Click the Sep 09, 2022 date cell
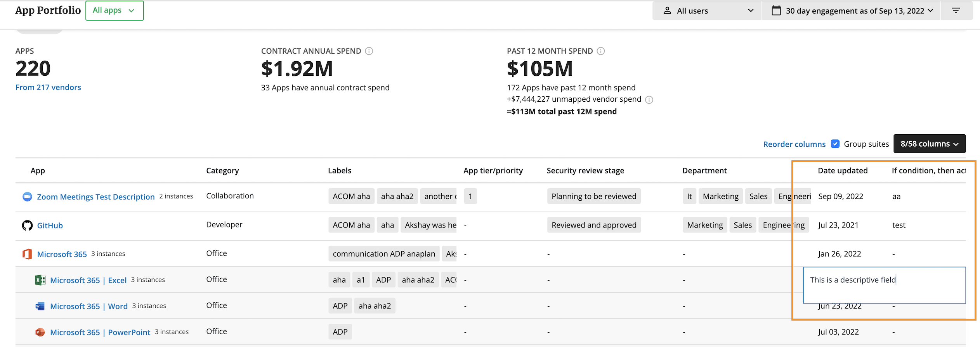The image size is (980, 347). coord(841,196)
